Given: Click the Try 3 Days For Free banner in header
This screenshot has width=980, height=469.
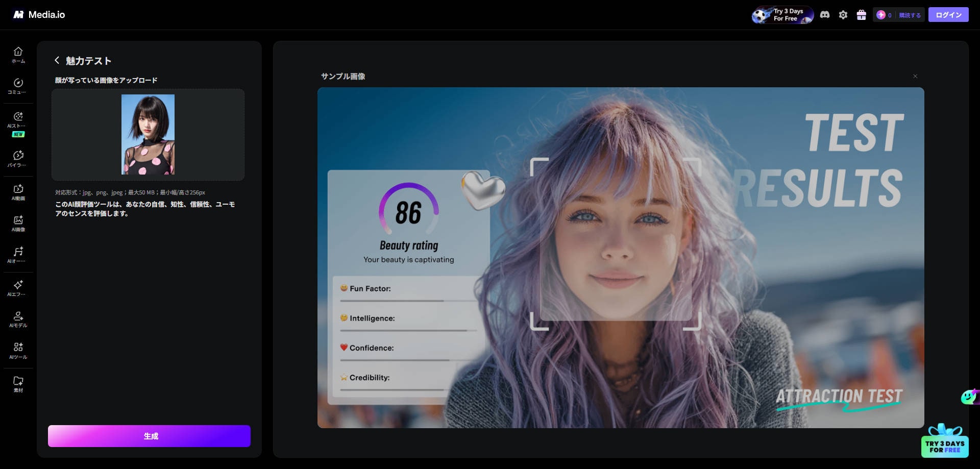Looking at the screenshot, I should pyautogui.click(x=782, y=15).
